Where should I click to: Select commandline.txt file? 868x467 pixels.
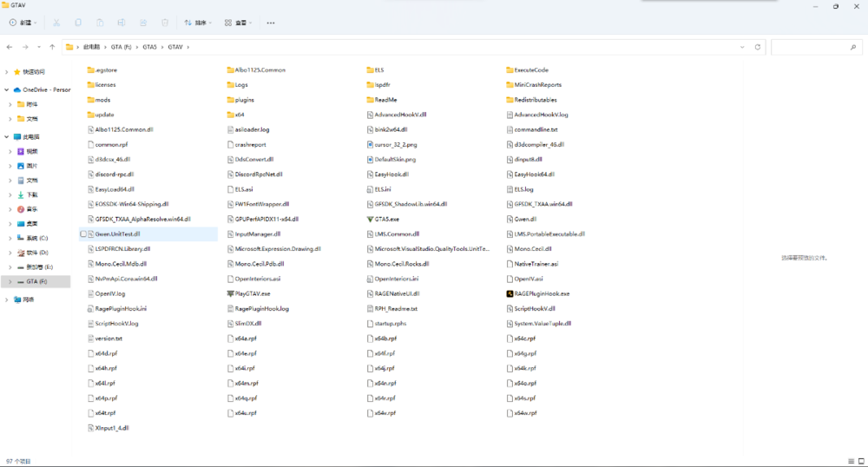pos(532,129)
